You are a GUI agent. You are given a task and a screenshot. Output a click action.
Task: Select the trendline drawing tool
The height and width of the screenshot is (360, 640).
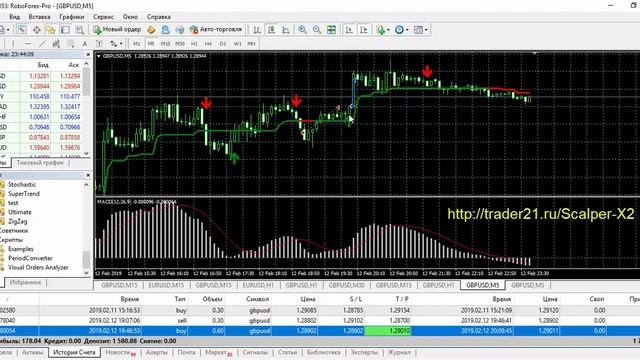pyautogui.click(x=42, y=43)
